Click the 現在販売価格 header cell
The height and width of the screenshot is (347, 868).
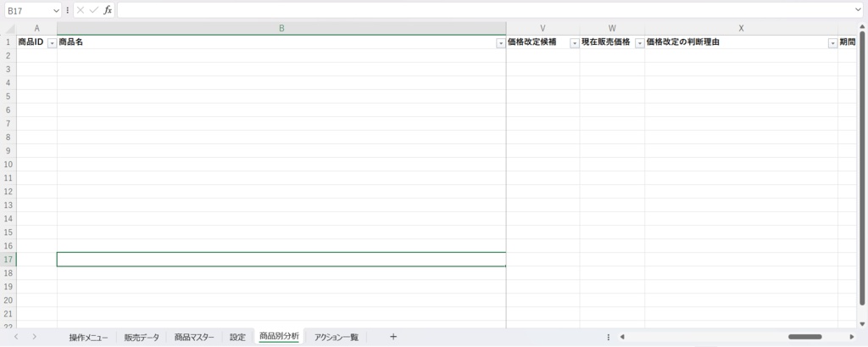click(x=612, y=42)
